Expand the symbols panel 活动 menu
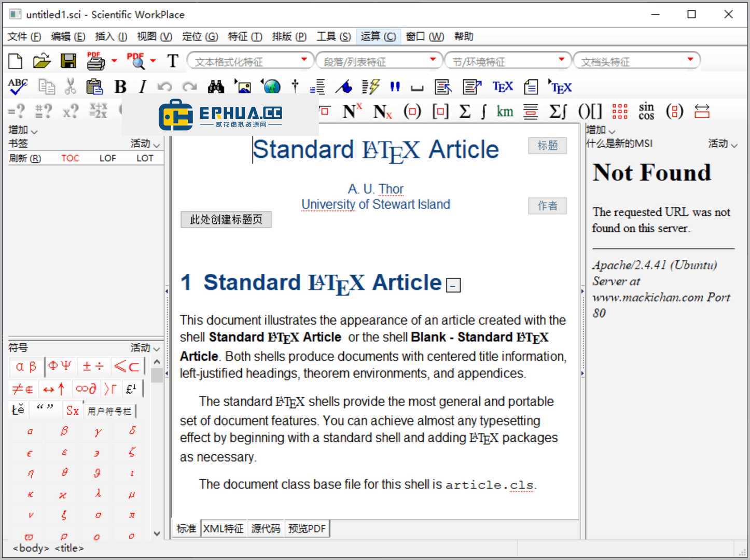Image resolution: width=750 pixels, height=560 pixels. point(145,348)
